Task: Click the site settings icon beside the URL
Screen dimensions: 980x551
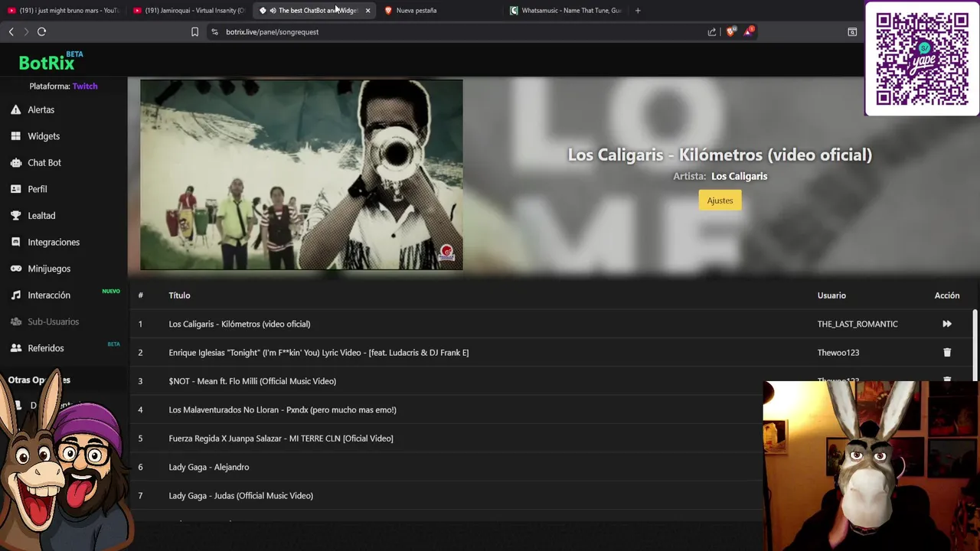Action: (214, 31)
